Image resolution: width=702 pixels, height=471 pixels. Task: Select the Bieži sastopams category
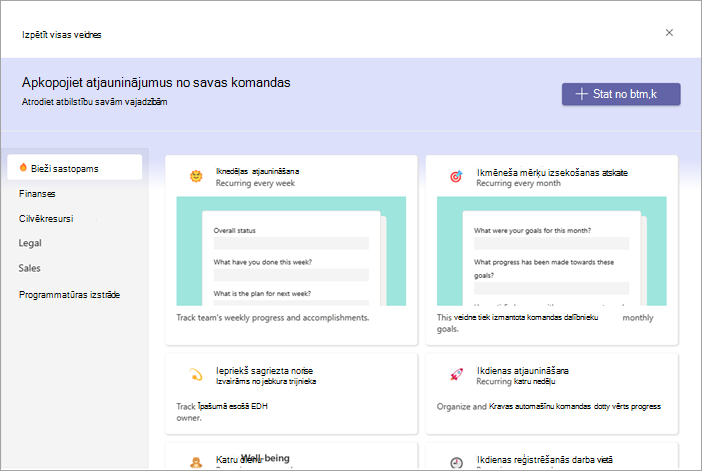tap(75, 167)
